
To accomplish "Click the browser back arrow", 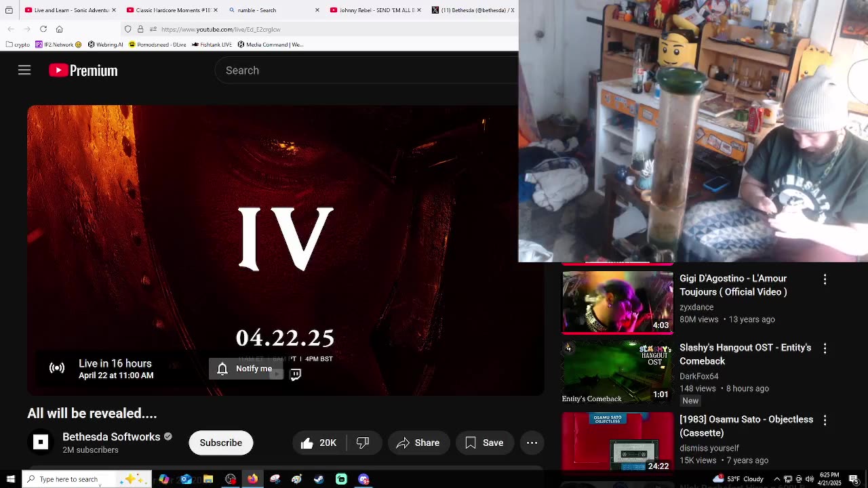I will [11, 29].
